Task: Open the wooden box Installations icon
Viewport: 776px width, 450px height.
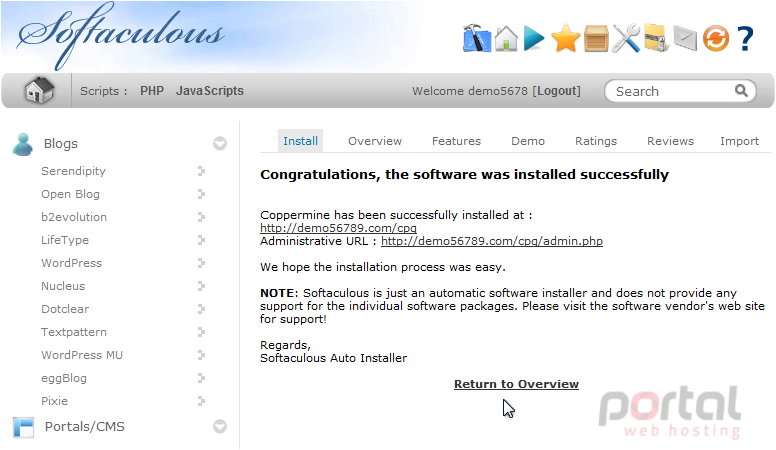Action: point(596,39)
